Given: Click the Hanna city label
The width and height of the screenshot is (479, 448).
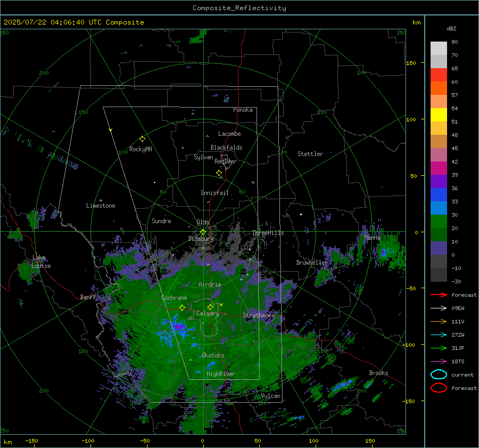Looking at the screenshot, I should point(372,238).
